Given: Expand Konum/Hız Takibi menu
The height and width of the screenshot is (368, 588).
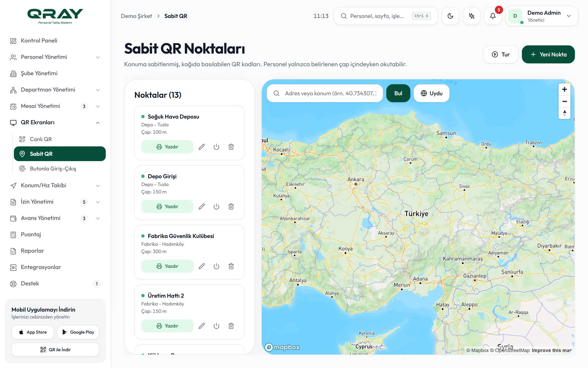Looking at the screenshot, I should tap(55, 185).
